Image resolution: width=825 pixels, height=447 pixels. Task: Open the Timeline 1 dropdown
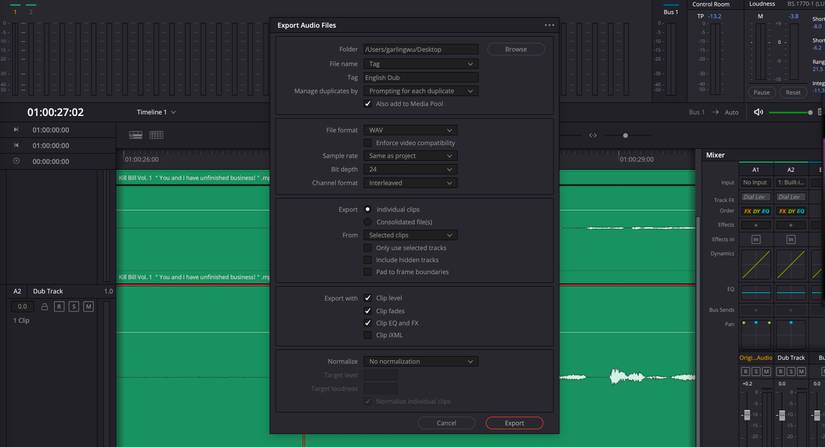156,112
